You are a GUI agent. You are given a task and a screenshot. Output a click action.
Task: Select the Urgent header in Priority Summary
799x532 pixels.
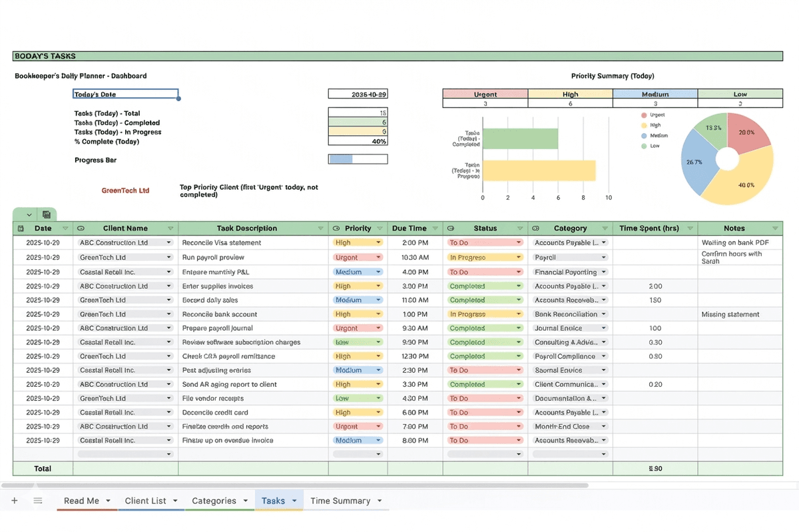tap(485, 94)
